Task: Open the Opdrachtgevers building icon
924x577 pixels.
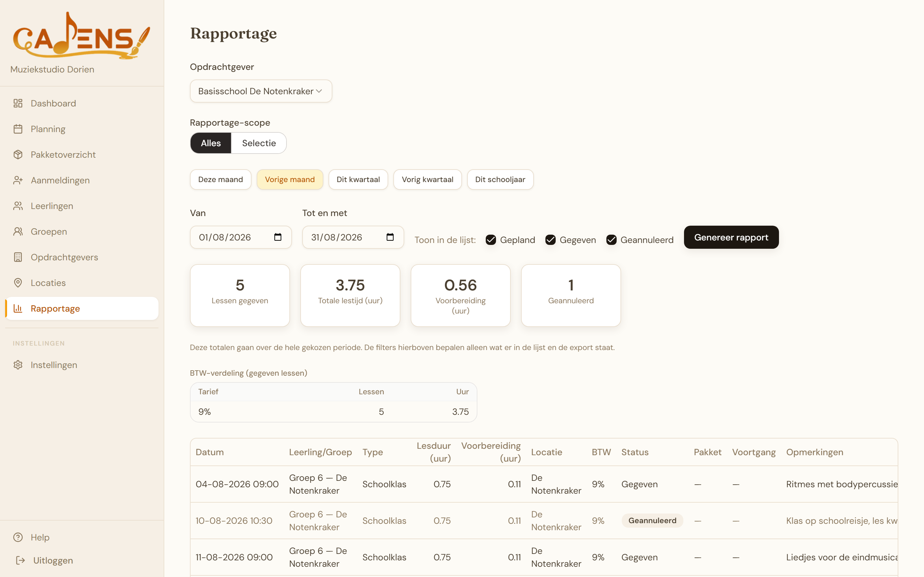Action: click(18, 257)
